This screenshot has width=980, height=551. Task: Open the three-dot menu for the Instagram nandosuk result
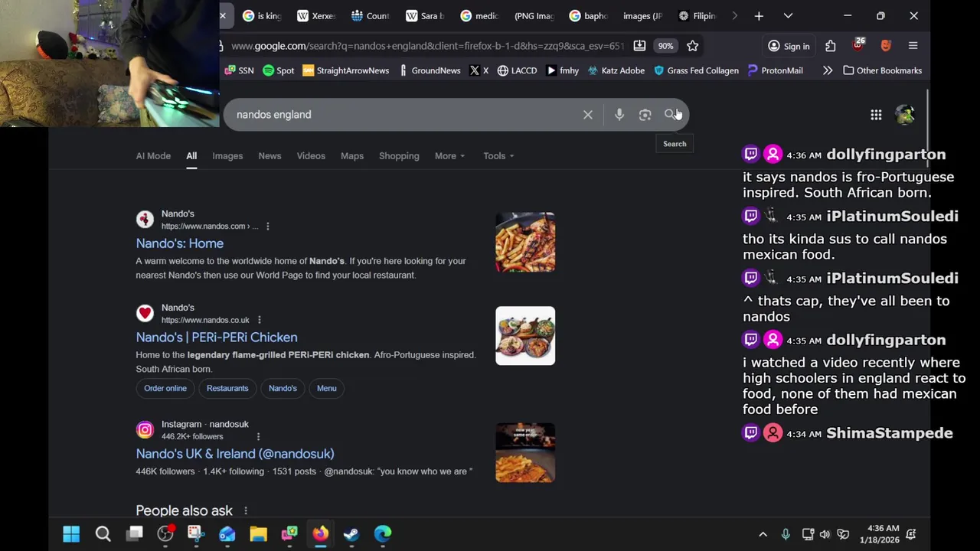coord(258,436)
